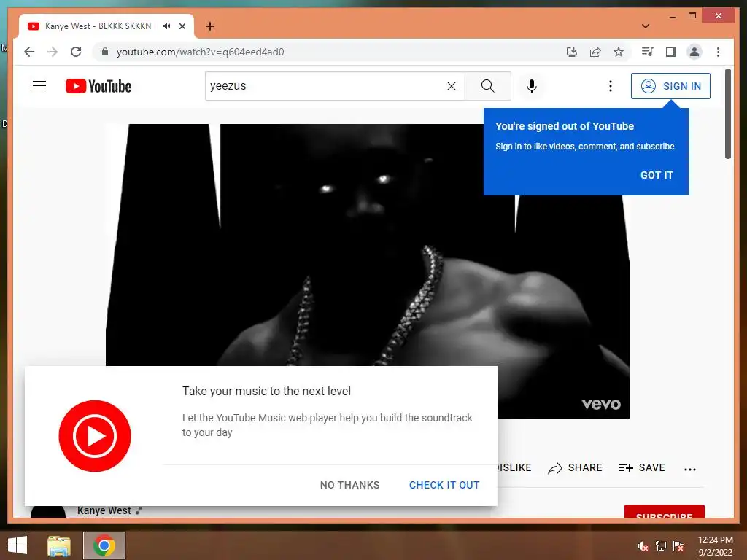The height and width of the screenshot is (560, 747).
Task: Select the Kanye West - BLKKK SKKKN tab
Action: point(107,26)
